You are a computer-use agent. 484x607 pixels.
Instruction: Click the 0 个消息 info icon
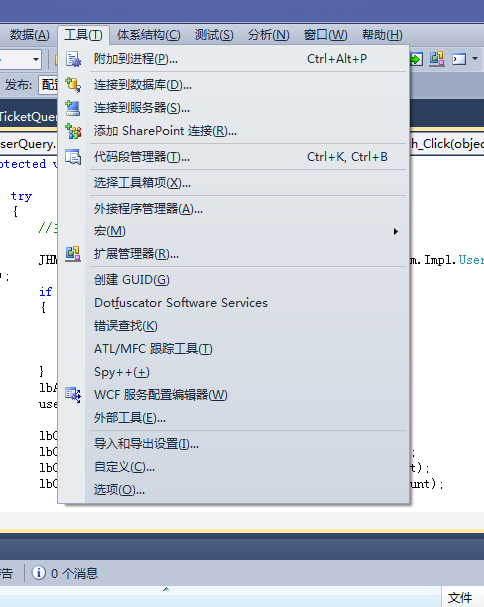(x=38, y=573)
